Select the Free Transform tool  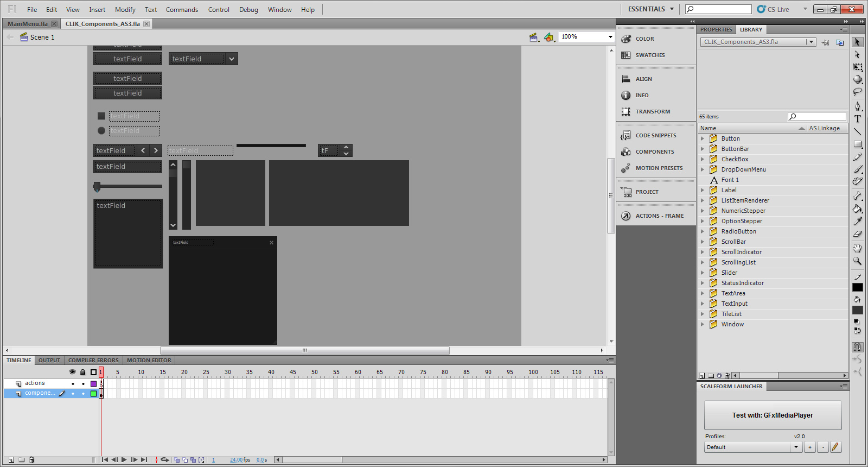click(x=857, y=67)
